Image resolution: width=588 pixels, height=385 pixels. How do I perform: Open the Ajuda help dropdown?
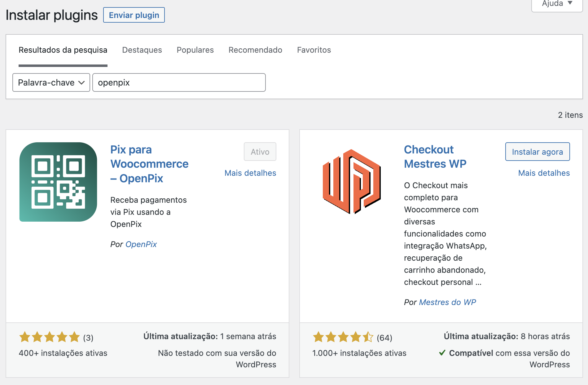click(557, 4)
